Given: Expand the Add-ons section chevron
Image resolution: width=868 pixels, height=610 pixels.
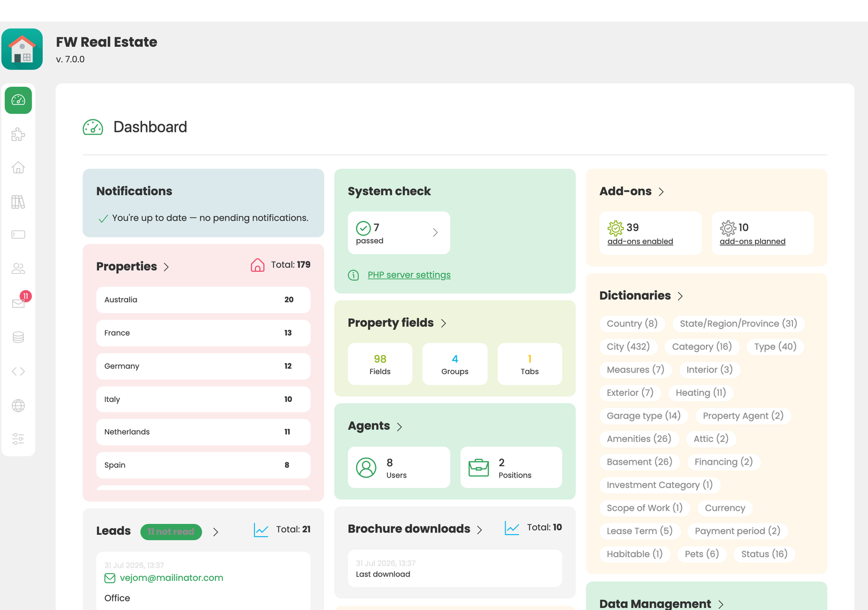Looking at the screenshot, I should pos(661,192).
